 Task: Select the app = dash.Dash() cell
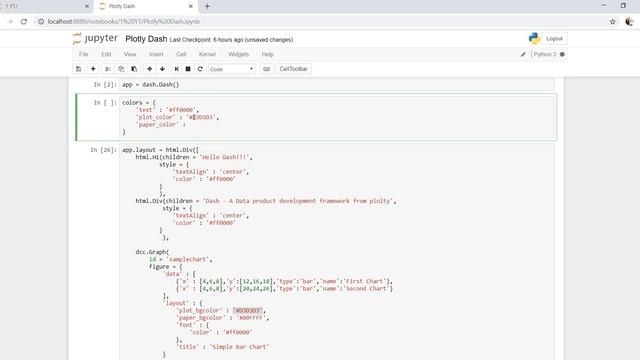point(337,84)
